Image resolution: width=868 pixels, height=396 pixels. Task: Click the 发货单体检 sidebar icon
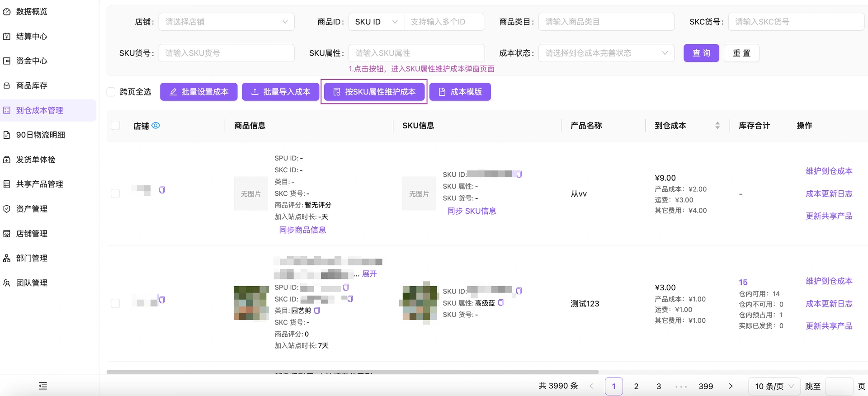(7, 160)
